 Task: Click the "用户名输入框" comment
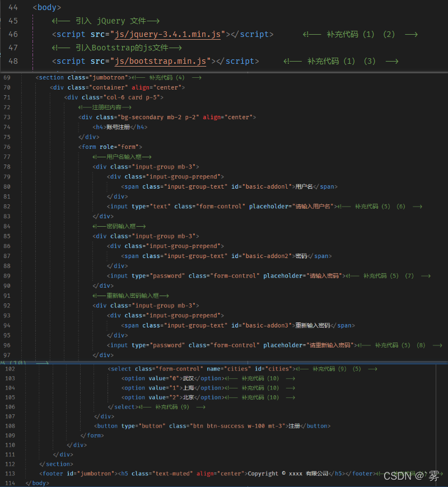click(x=122, y=157)
